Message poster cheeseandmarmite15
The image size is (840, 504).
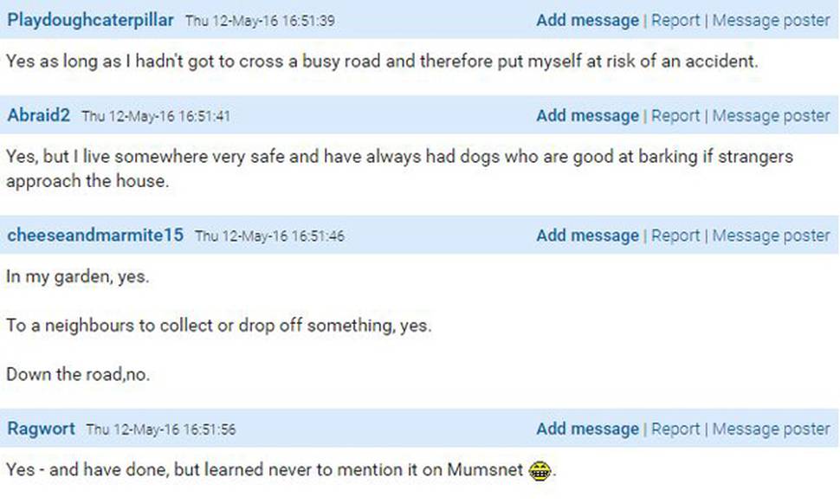771,236
